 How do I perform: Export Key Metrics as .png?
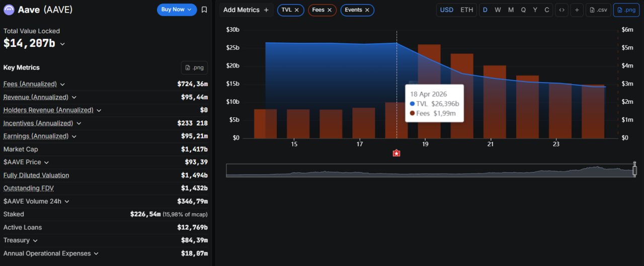[x=194, y=68]
